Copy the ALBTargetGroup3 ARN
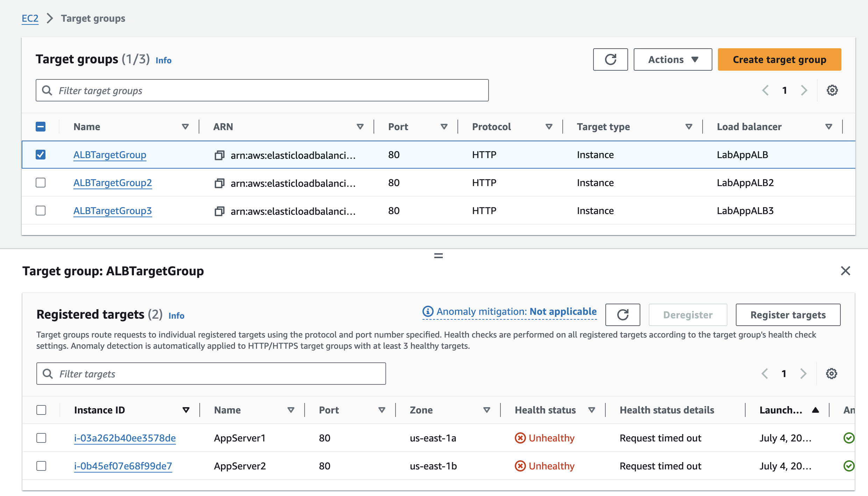This screenshot has height=496, width=868. [219, 211]
